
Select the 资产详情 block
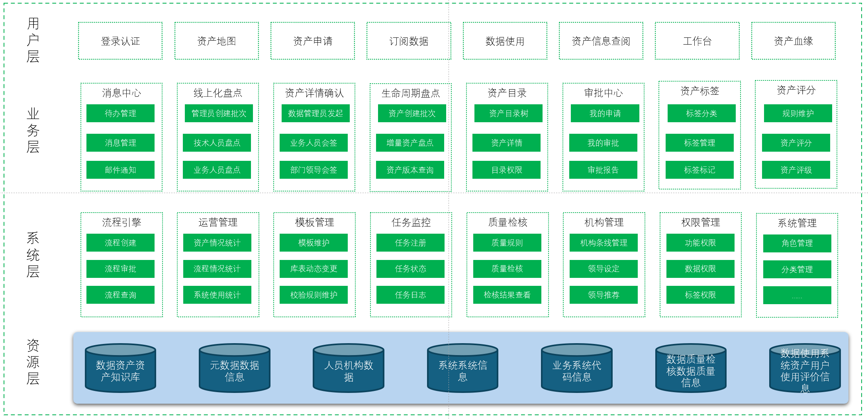click(x=506, y=143)
